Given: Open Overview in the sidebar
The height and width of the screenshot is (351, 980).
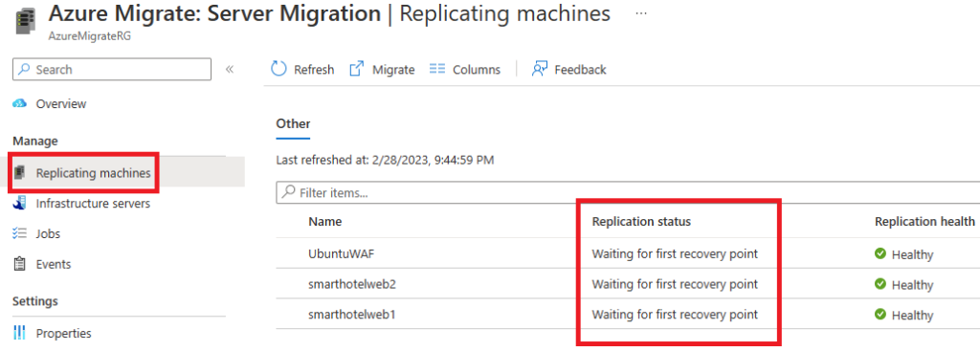Looking at the screenshot, I should pos(61,103).
